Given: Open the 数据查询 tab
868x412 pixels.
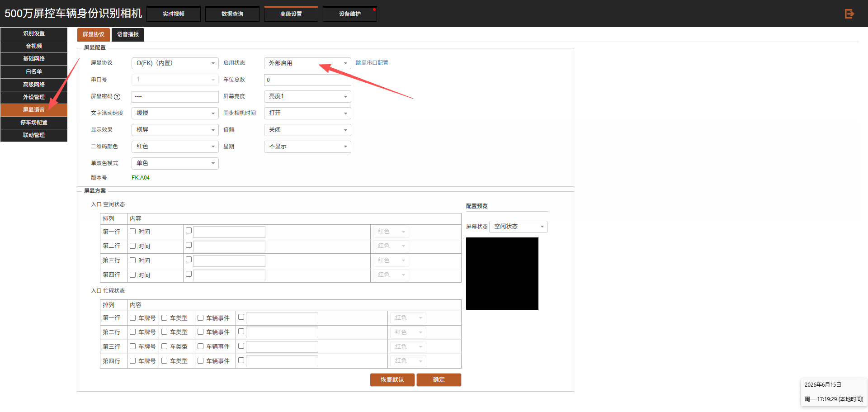Looking at the screenshot, I should pyautogui.click(x=232, y=14).
